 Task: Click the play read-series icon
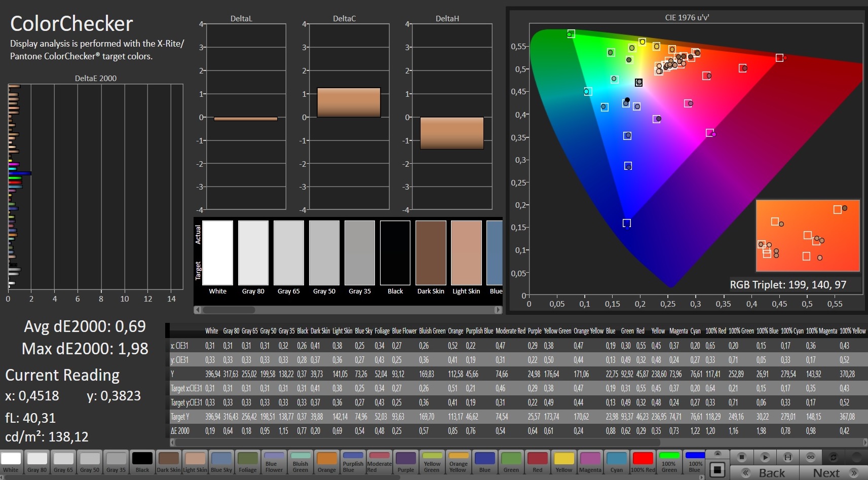tap(765, 457)
